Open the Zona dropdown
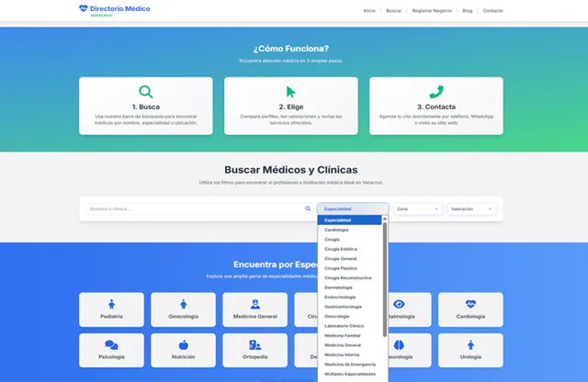588x382 pixels. (x=418, y=208)
